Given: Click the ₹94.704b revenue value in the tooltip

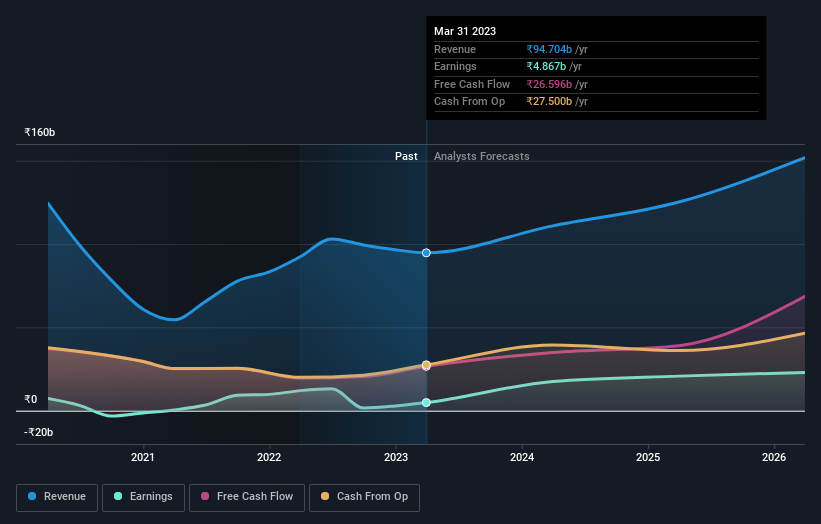Looking at the screenshot, I should coord(549,49).
